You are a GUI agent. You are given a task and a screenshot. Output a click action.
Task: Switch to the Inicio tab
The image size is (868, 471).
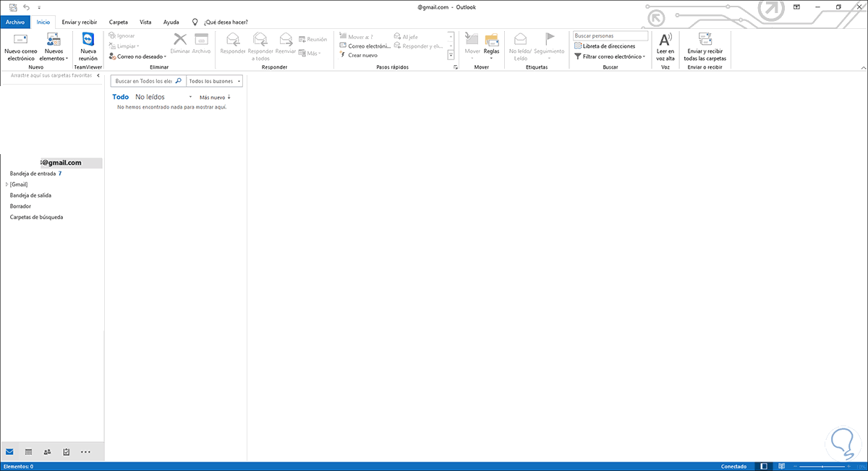point(43,22)
